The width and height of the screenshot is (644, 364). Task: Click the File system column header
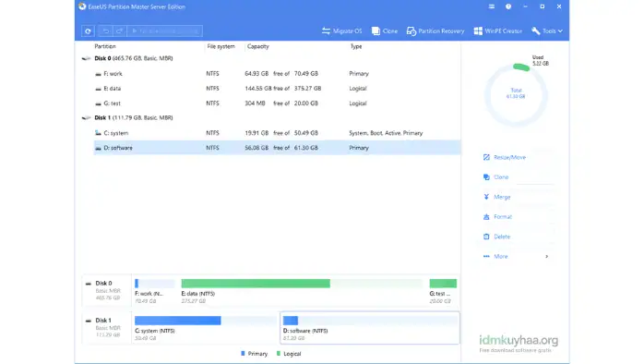[x=221, y=46]
